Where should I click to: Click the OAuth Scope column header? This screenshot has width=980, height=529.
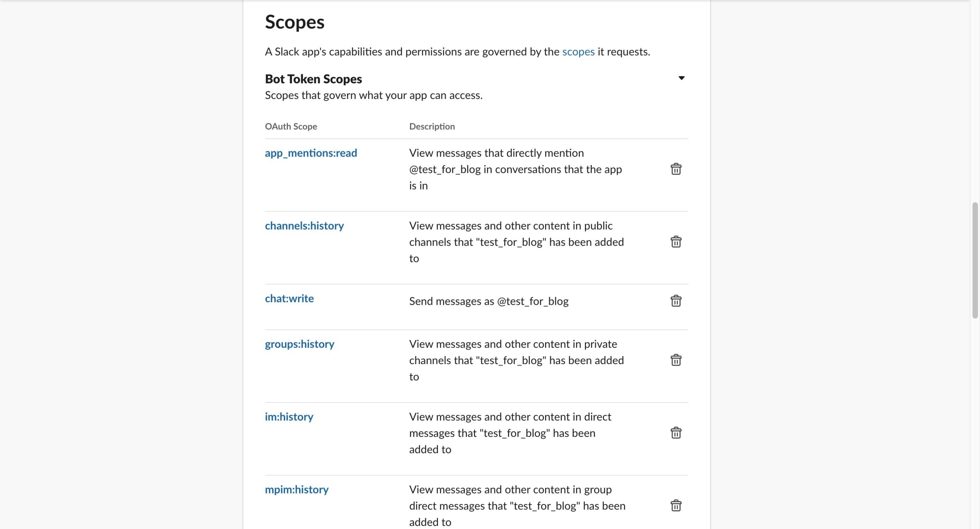pos(291,126)
